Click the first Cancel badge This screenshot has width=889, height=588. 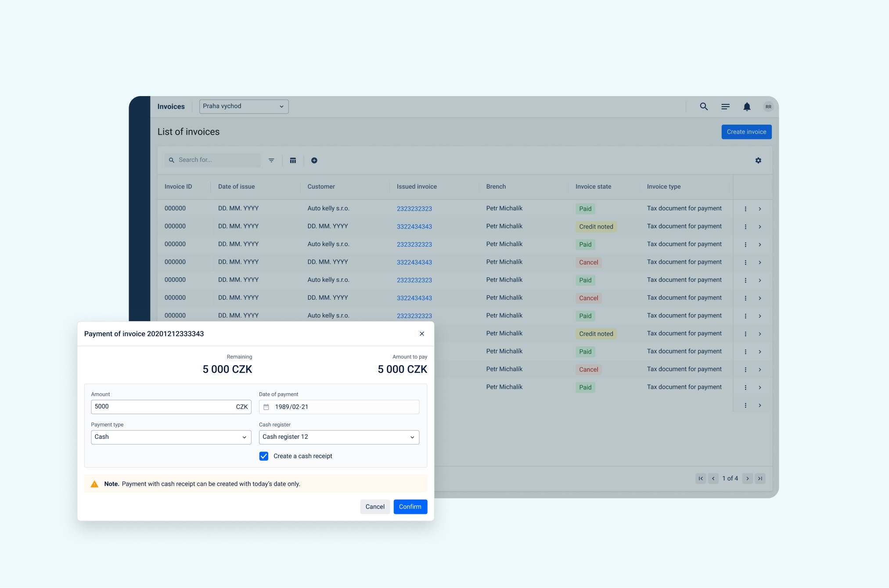pos(589,262)
